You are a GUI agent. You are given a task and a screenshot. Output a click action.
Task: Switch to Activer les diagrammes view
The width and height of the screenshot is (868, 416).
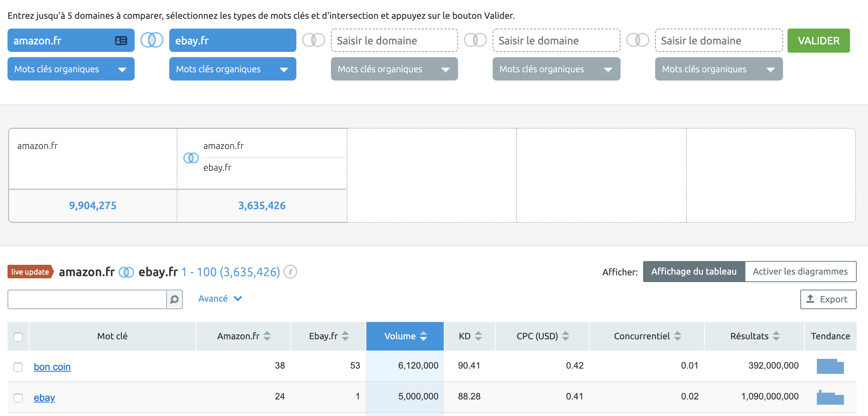pyautogui.click(x=800, y=272)
